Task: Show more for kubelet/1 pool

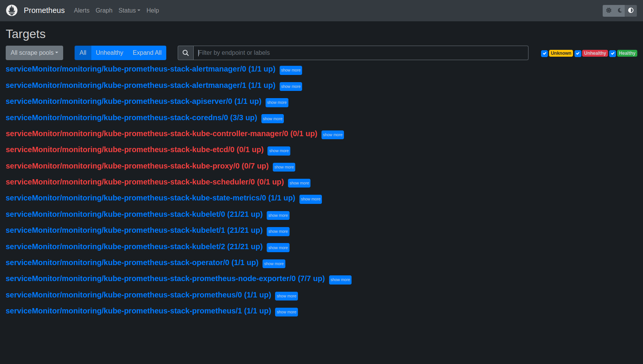Action: click(278, 232)
